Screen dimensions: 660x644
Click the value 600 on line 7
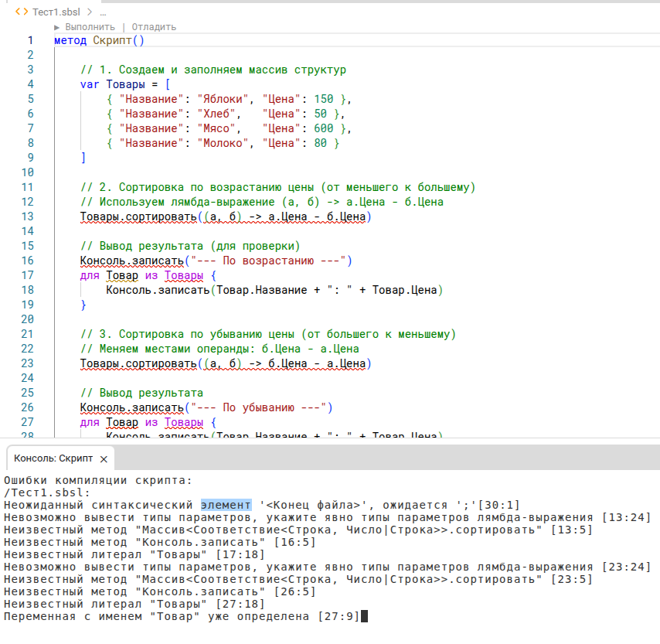tap(324, 128)
